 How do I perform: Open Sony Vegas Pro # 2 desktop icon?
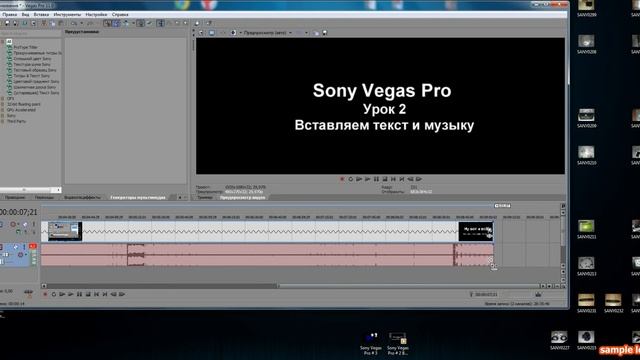(398, 343)
